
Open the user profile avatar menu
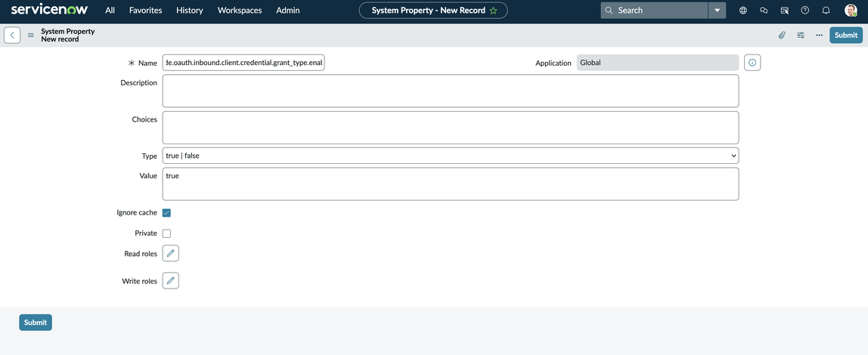[x=851, y=11]
